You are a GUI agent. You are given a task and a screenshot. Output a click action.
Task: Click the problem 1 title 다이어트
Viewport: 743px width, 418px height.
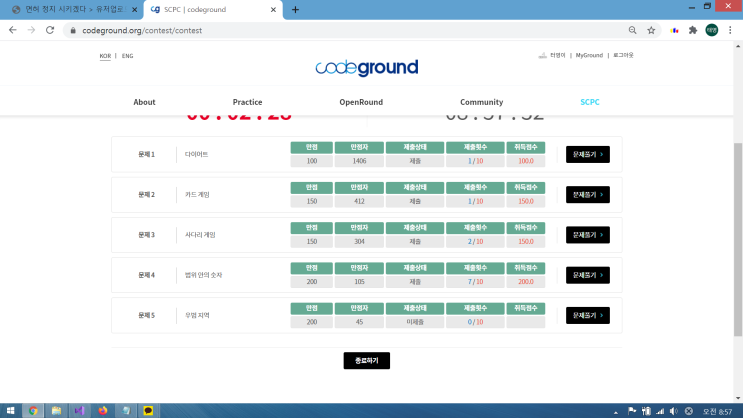pyautogui.click(x=196, y=154)
